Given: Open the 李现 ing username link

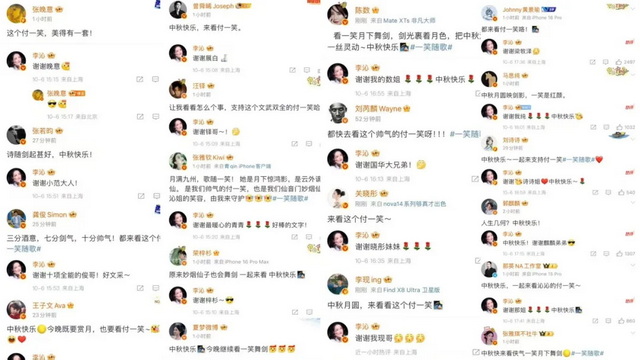Looking at the screenshot, I should coord(368,280).
